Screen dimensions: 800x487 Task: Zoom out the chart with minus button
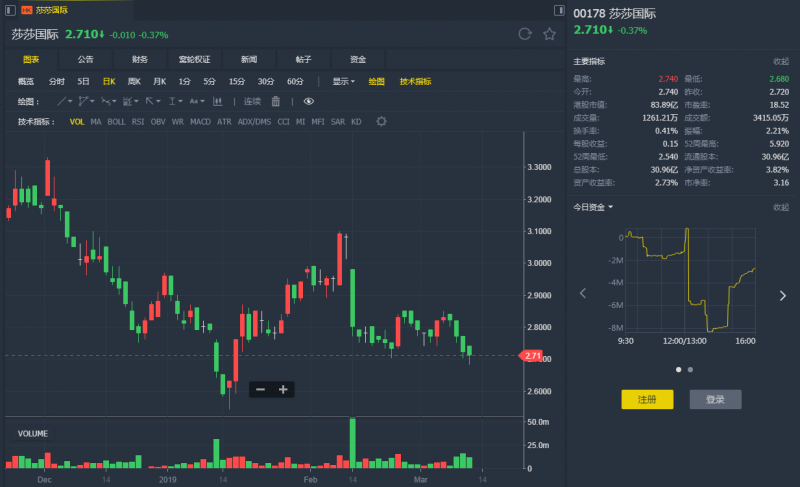(260, 390)
